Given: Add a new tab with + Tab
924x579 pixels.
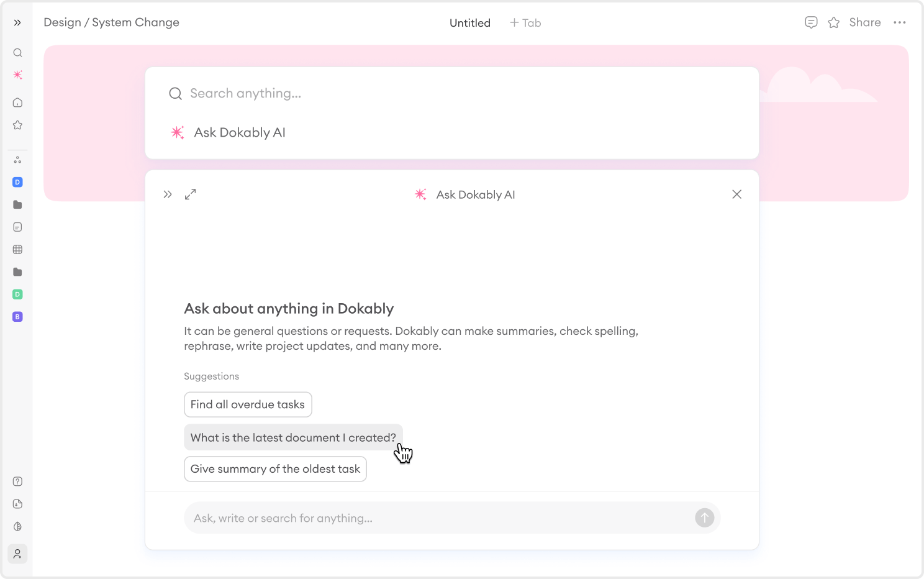Looking at the screenshot, I should 525,23.
